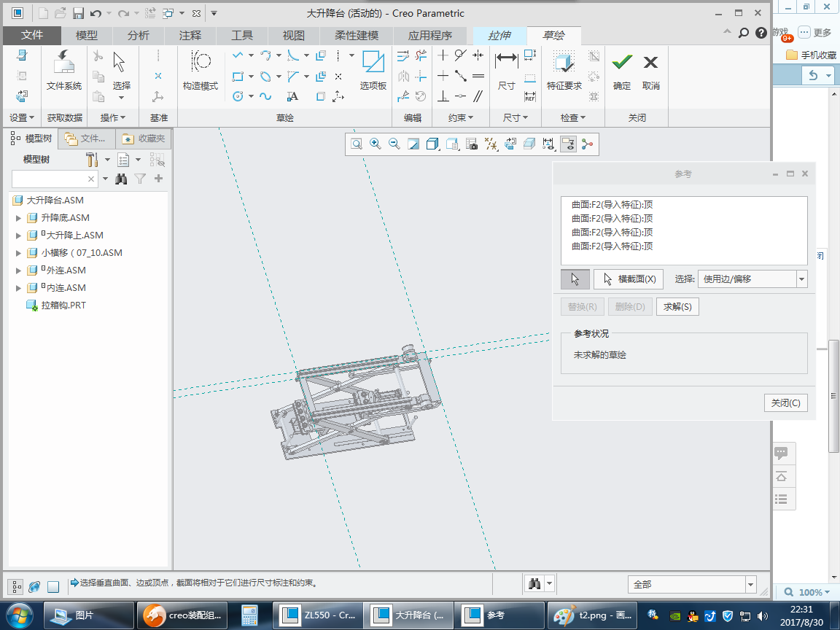Click the 替换(R) button
The width and height of the screenshot is (840, 630).
coord(583,307)
